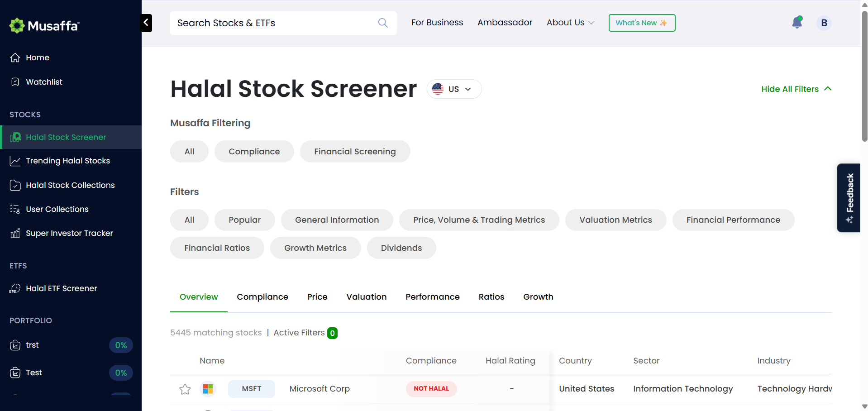Click the Watchlist bookmark icon
The width and height of the screenshot is (868, 411).
[x=15, y=82]
